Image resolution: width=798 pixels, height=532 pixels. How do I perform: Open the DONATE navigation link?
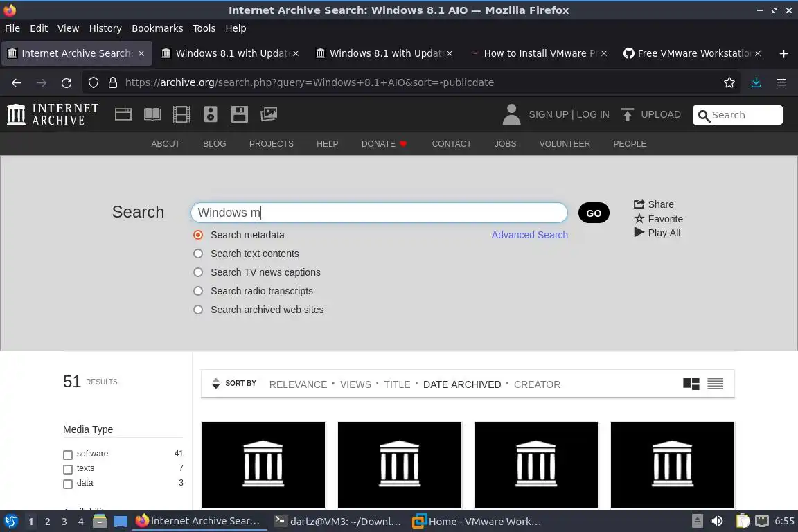[x=384, y=144]
